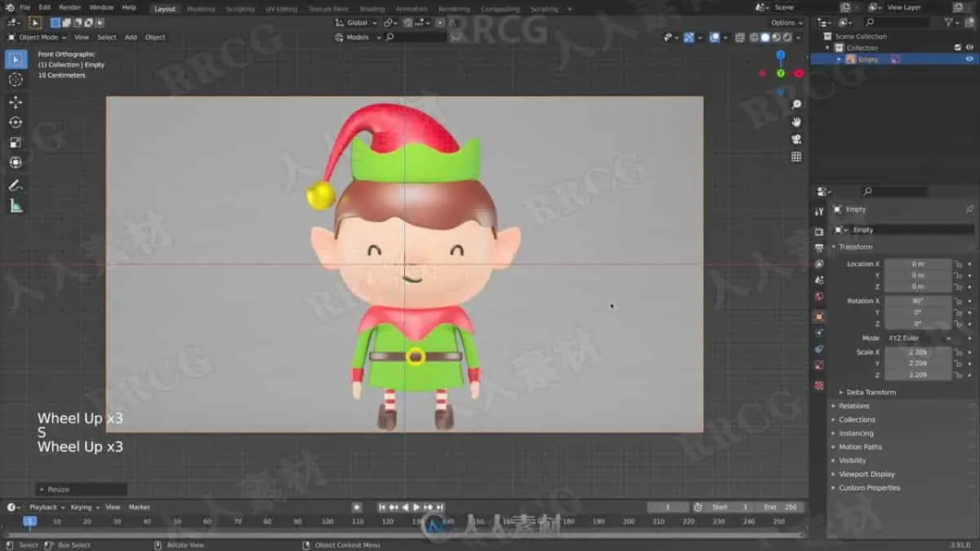Toggle pin icon in properties header
Image resolution: width=980 pixels, height=551 pixels.
click(x=969, y=210)
